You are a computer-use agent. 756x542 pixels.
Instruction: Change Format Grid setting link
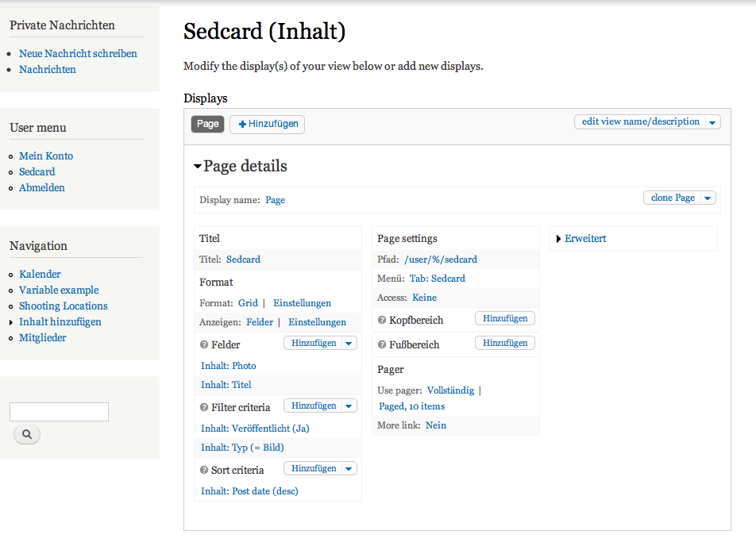coord(248,303)
